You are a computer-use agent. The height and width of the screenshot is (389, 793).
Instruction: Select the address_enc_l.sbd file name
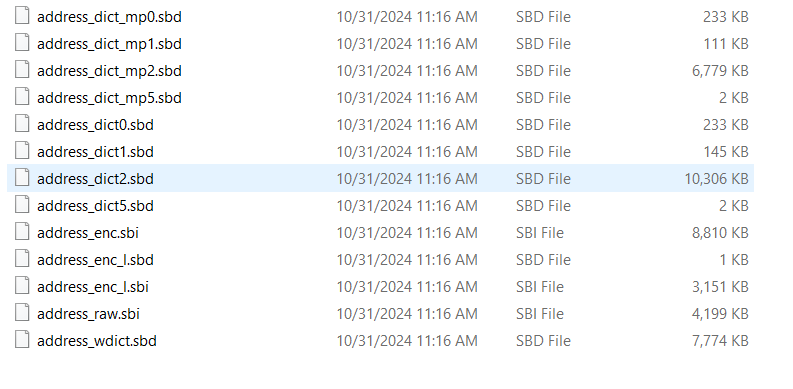95,260
